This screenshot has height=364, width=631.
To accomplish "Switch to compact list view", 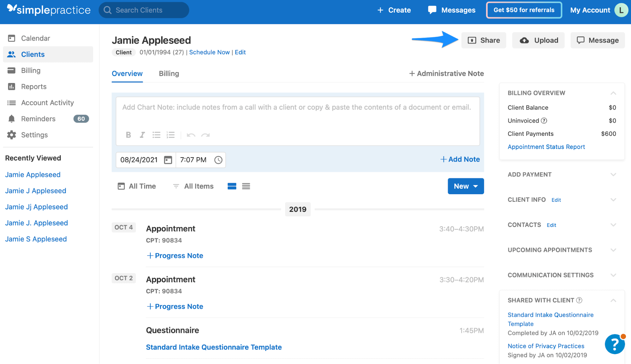I will click(246, 186).
